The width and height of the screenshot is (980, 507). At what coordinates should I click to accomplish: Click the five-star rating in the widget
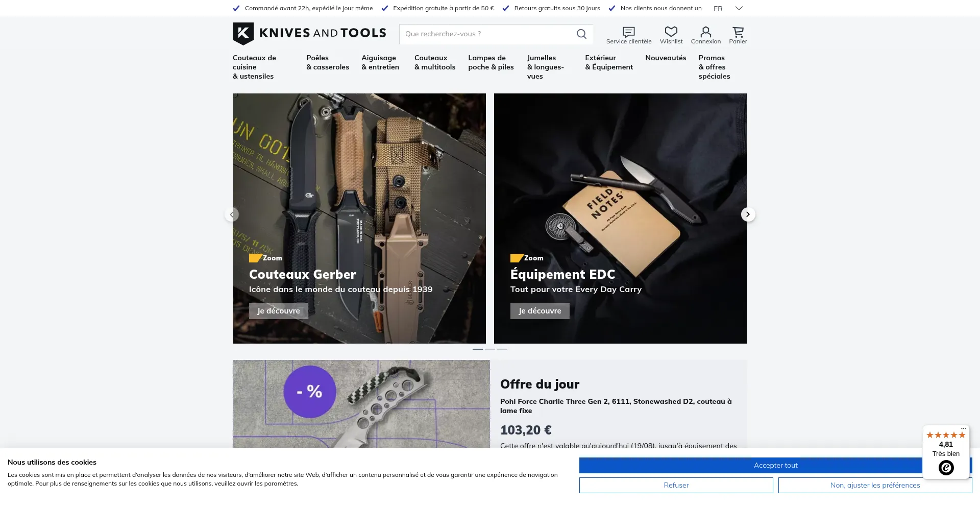click(x=946, y=435)
